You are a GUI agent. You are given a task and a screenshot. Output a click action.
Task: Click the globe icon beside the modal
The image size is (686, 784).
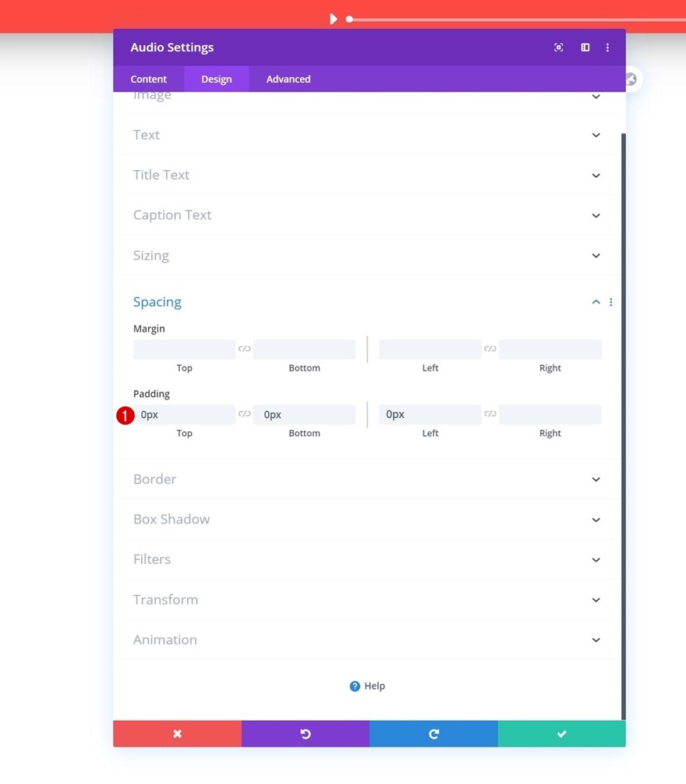pyautogui.click(x=631, y=79)
